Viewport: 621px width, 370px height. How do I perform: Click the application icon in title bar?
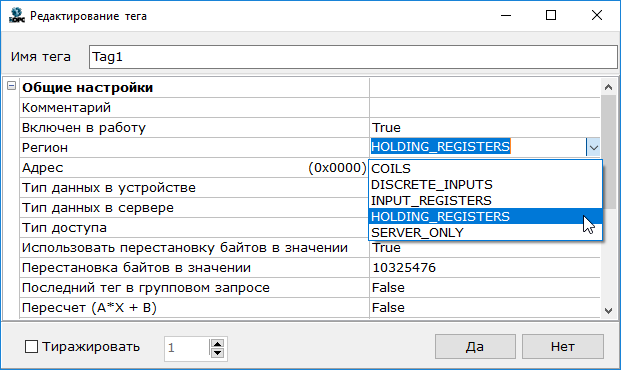[17, 15]
